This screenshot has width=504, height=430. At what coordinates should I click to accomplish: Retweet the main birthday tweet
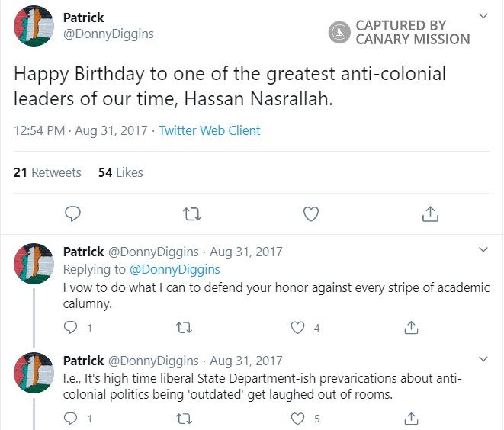(x=191, y=214)
